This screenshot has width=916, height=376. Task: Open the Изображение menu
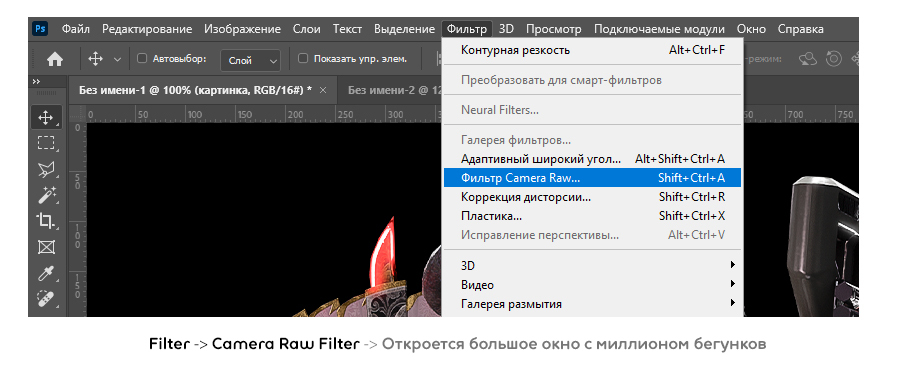coord(242,29)
